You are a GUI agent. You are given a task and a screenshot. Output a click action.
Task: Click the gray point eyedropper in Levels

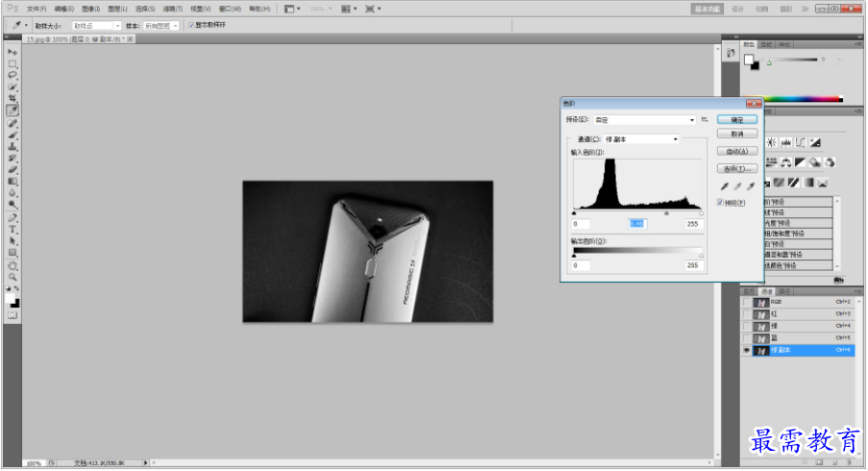tap(737, 186)
